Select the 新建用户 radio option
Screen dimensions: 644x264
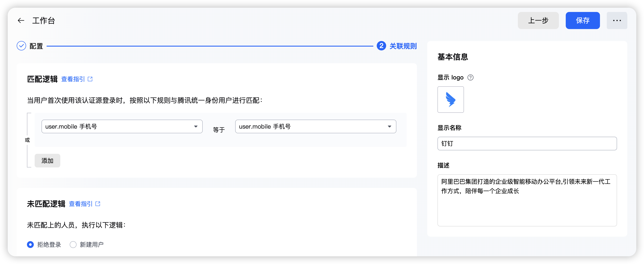click(x=73, y=244)
